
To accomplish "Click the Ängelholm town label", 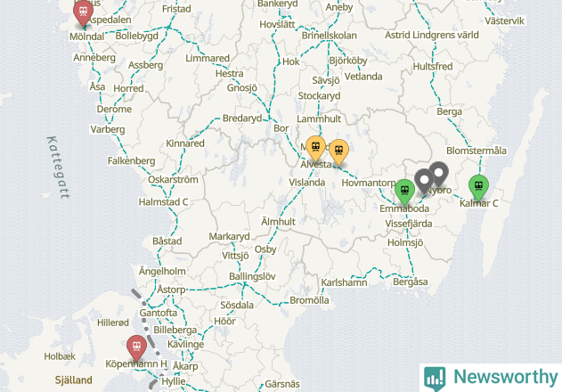I will coord(162,271).
